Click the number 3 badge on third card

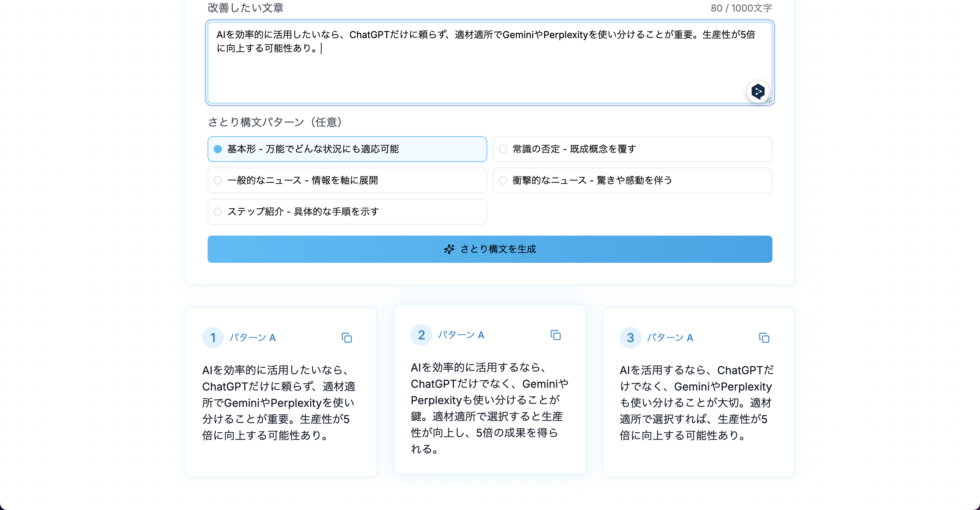point(630,338)
